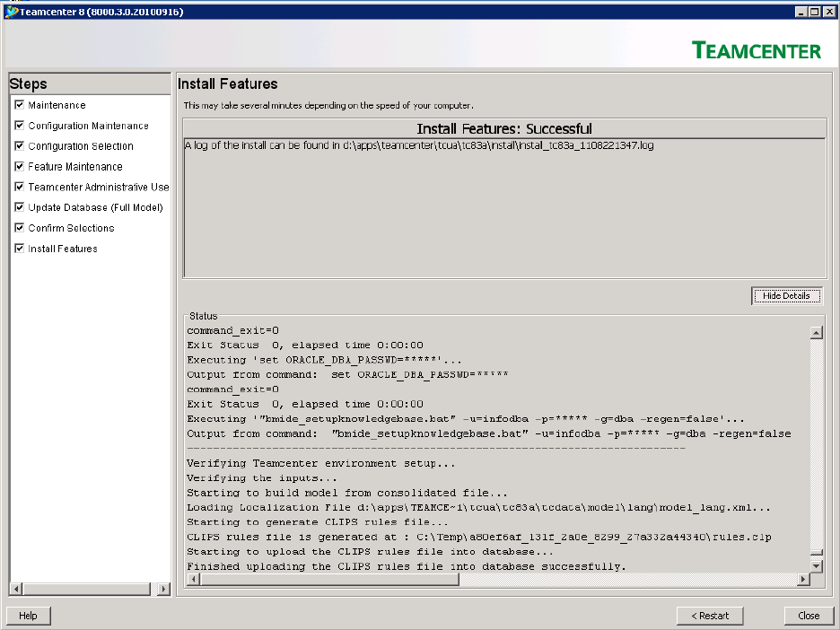Click 'CLIPS rules file is generated at' line

click(479, 537)
